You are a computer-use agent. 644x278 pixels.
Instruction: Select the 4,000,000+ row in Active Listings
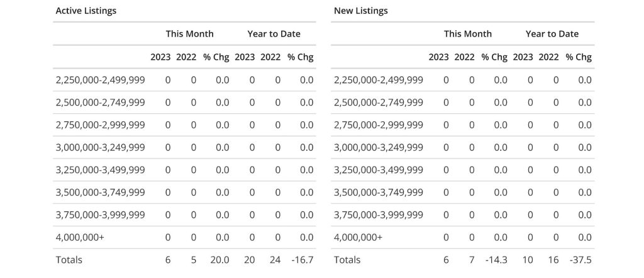pyautogui.click(x=80, y=237)
